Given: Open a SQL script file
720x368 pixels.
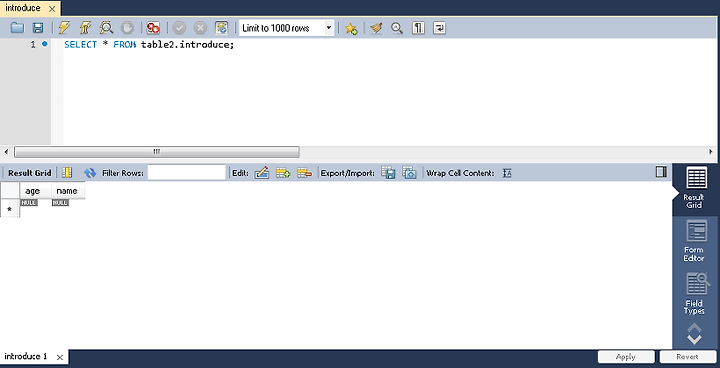Looking at the screenshot, I should tap(17, 28).
